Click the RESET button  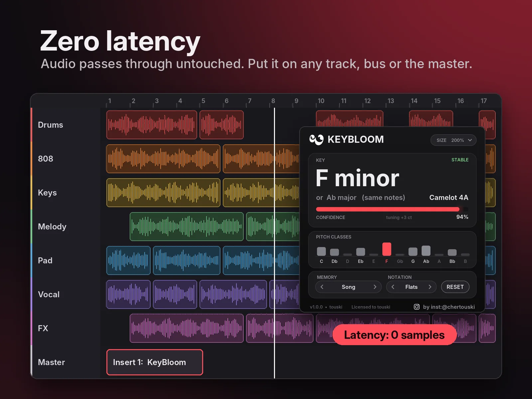tap(455, 287)
